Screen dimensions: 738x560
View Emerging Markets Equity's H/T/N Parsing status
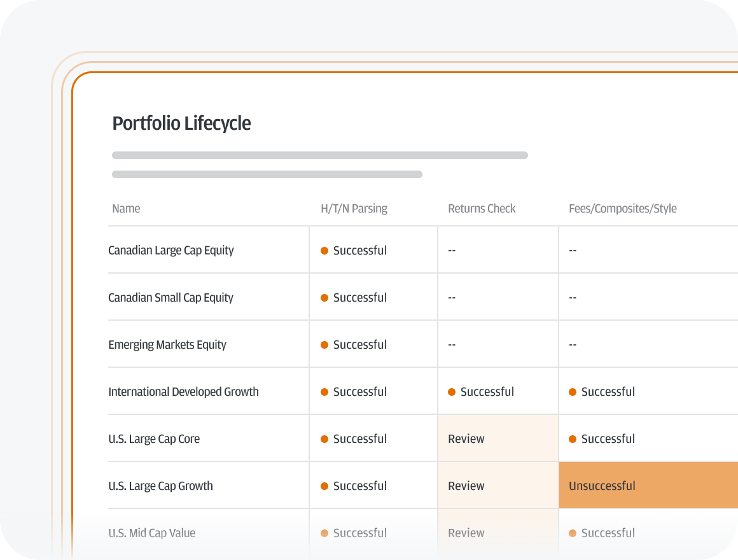click(354, 344)
